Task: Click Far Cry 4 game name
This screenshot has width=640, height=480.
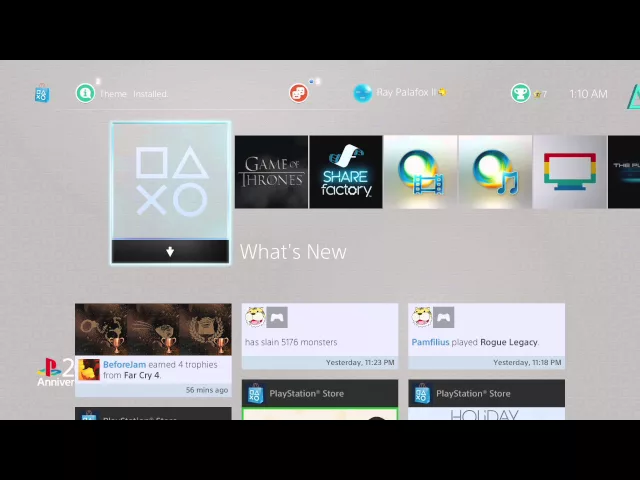Action: [x=142, y=375]
